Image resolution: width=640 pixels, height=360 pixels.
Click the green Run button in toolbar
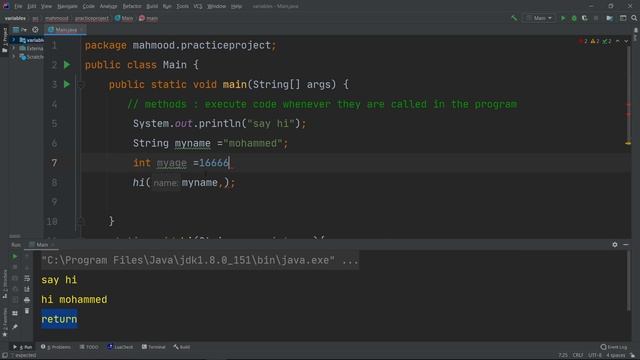coord(563,18)
